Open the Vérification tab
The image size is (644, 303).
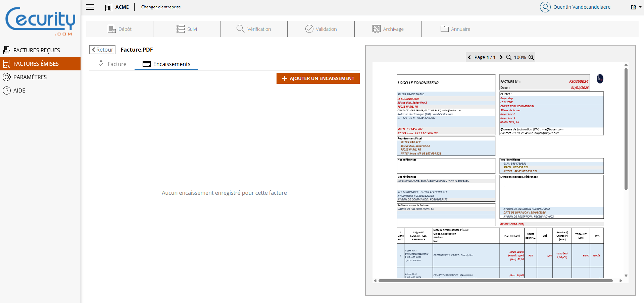254,29
